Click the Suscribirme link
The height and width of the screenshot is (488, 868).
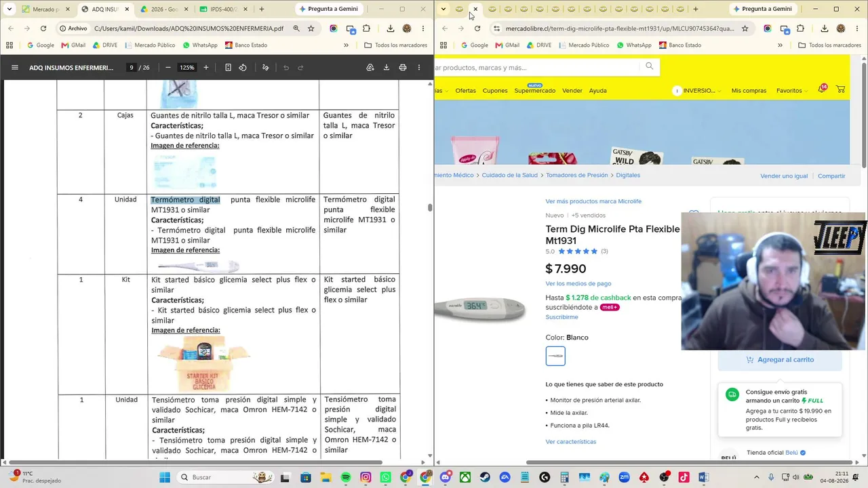coord(561,317)
